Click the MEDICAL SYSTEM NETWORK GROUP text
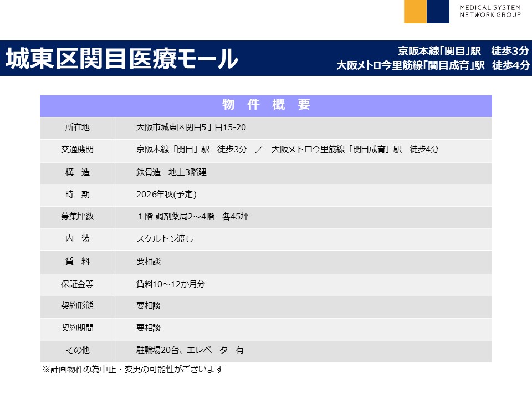The height and width of the screenshot is (399, 532). point(490,11)
